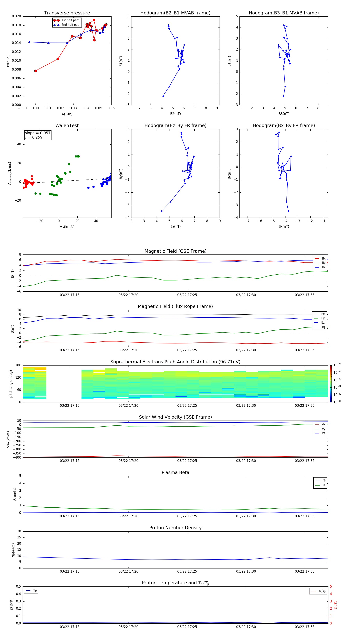
Task: Click the 'Pt(nPa)' y-axis label
Action: pos(8,61)
